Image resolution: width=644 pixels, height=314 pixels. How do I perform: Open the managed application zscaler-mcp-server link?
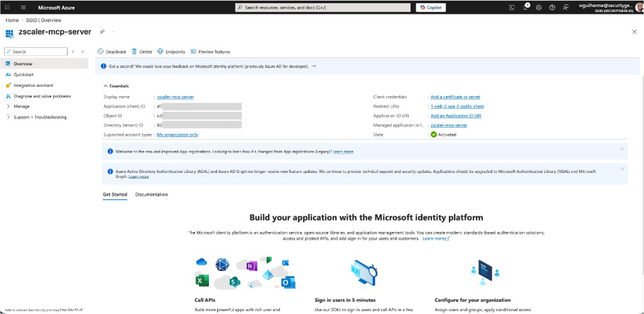tap(449, 125)
